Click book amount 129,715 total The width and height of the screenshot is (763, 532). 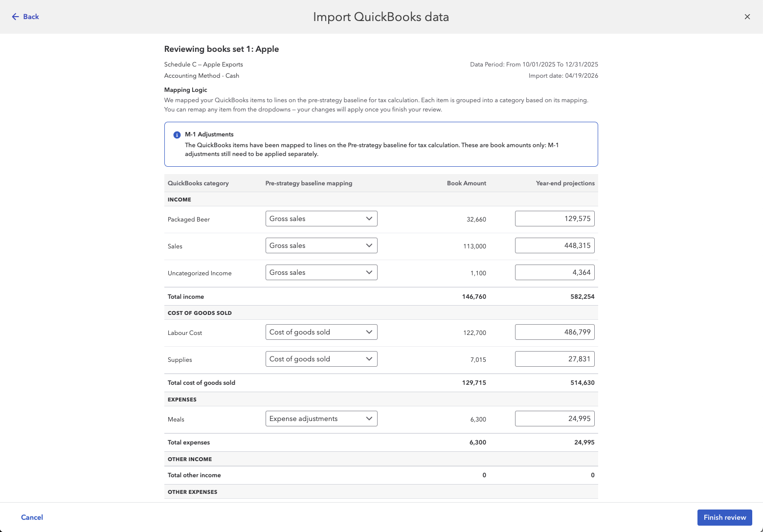click(474, 383)
